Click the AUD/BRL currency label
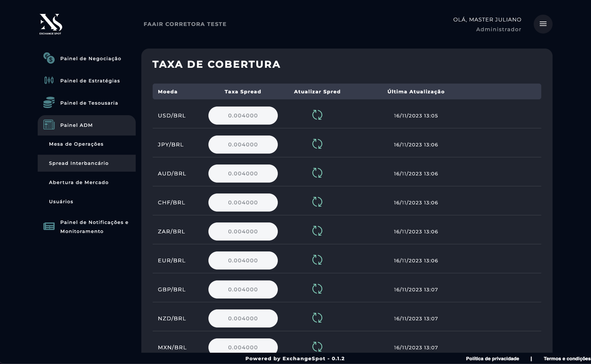Viewport: 591px width, 364px height. click(172, 174)
